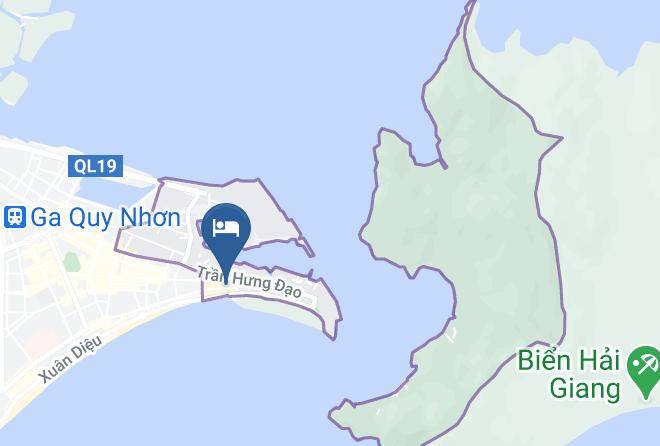Image resolution: width=660 pixels, height=446 pixels.
Task: Click the QL19 highway shield
Action: [96, 166]
